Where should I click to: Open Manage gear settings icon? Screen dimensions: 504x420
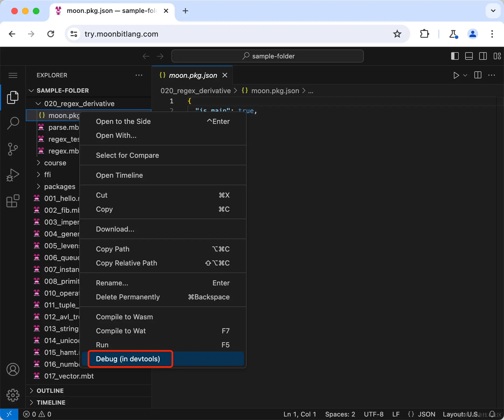click(x=13, y=395)
